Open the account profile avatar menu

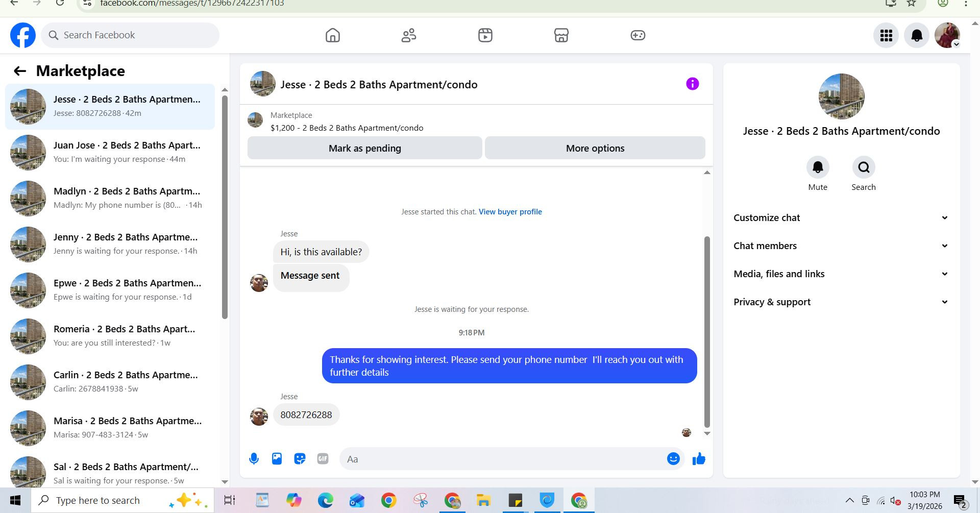[947, 35]
